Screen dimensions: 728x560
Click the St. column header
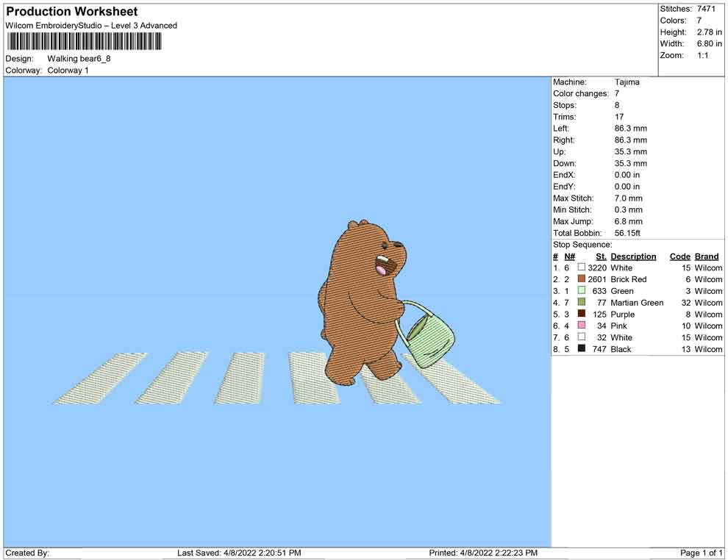click(601, 256)
